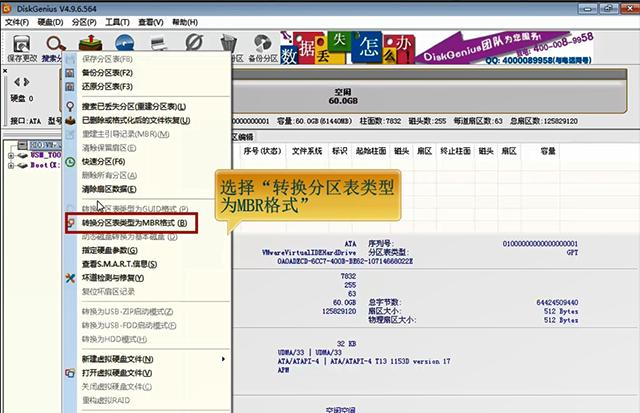Click the 保存更改 (Save Changes) toolbar icon
This screenshot has height=413, width=640.
click(22, 46)
